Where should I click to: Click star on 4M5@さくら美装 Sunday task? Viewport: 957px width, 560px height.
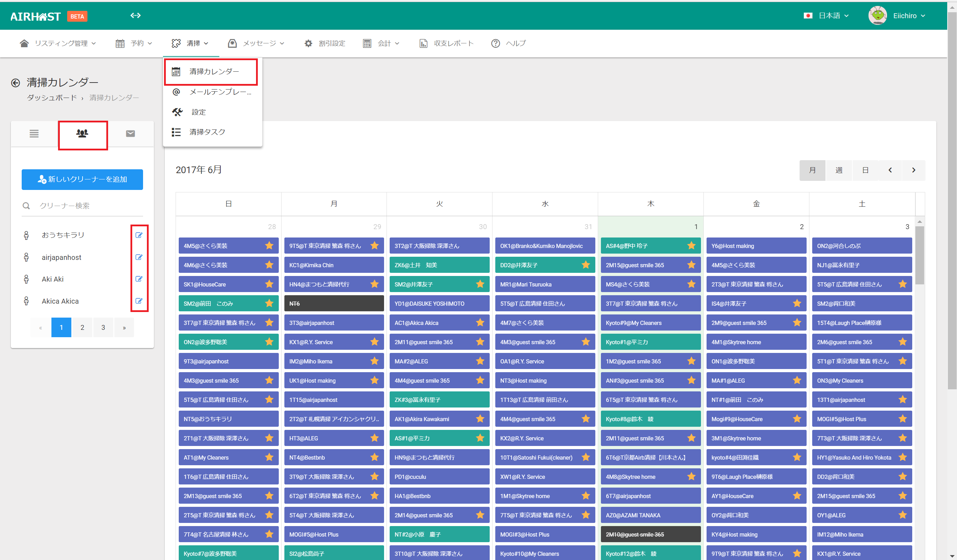(269, 246)
